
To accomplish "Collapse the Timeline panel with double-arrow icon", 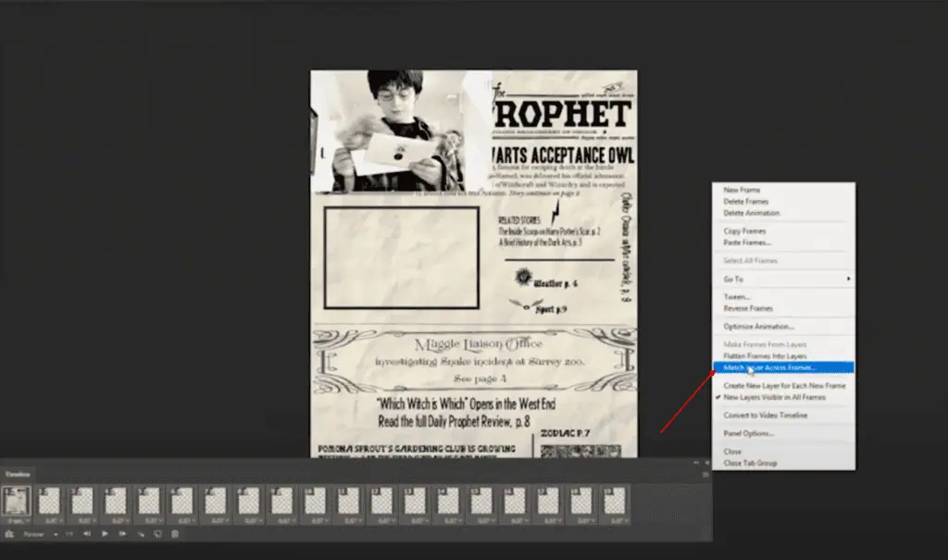I will [696, 463].
